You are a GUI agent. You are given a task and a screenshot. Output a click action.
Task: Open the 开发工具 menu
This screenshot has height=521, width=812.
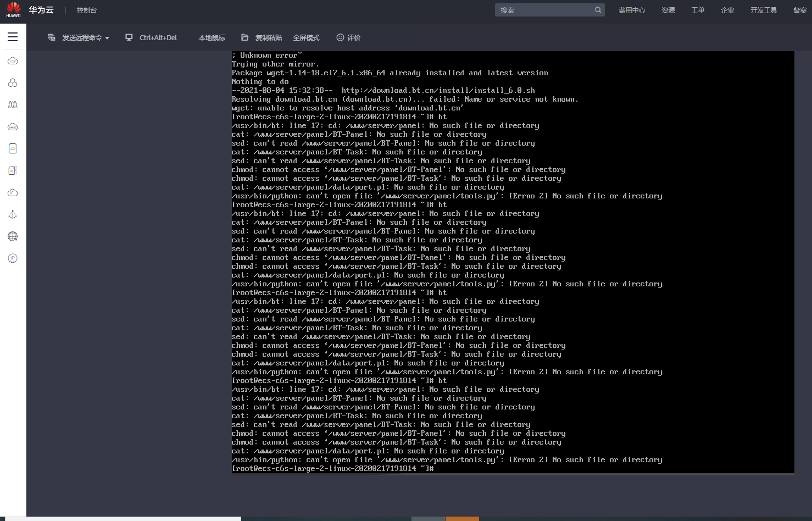click(763, 10)
